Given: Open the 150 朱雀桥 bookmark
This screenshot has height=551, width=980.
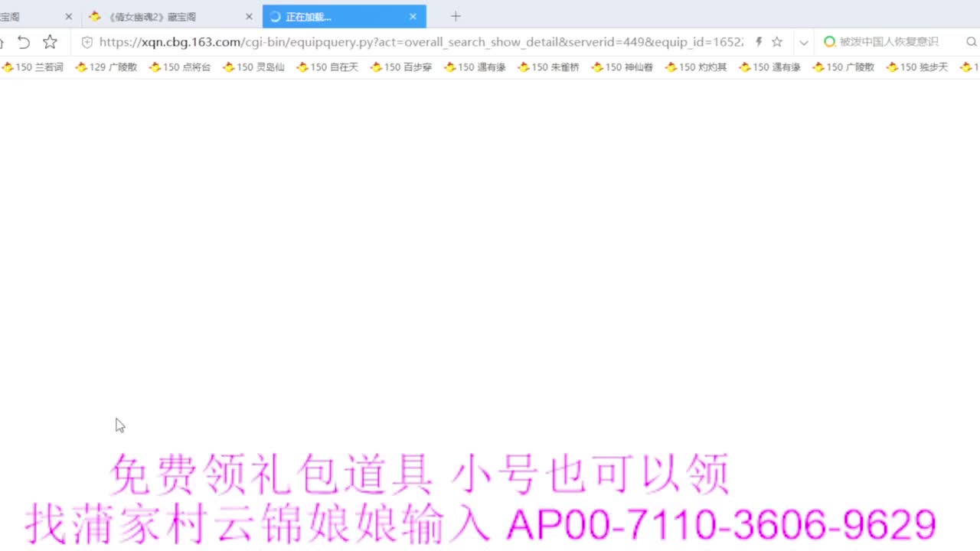Looking at the screenshot, I should 548,67.
